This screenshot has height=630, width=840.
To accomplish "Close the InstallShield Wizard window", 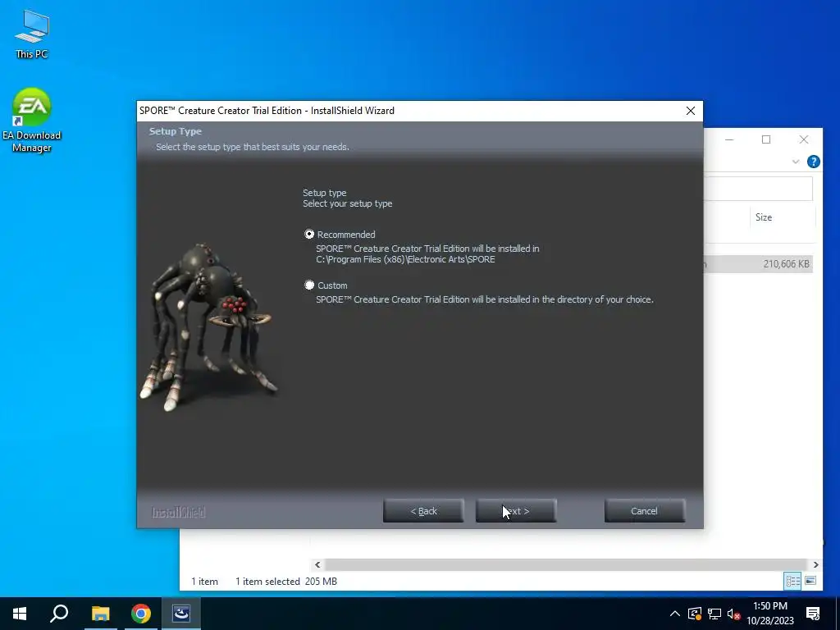I will [691, 111].
